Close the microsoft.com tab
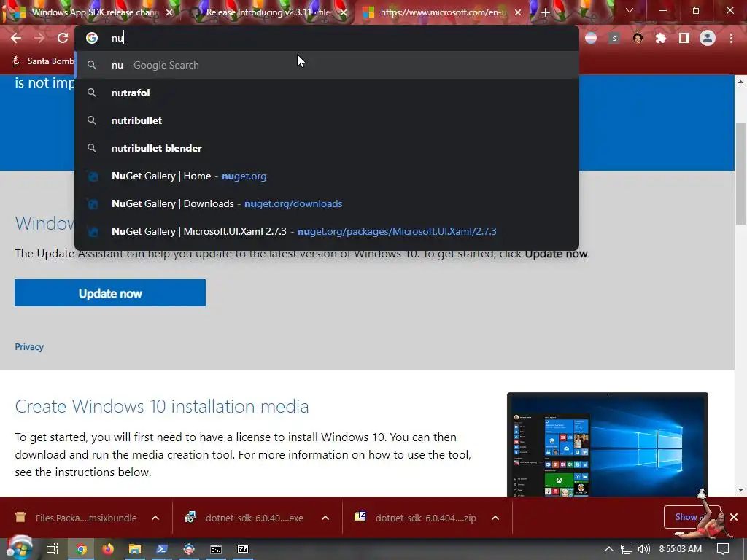The height and width of the screenshot is (560, 747). coord(518,12)
